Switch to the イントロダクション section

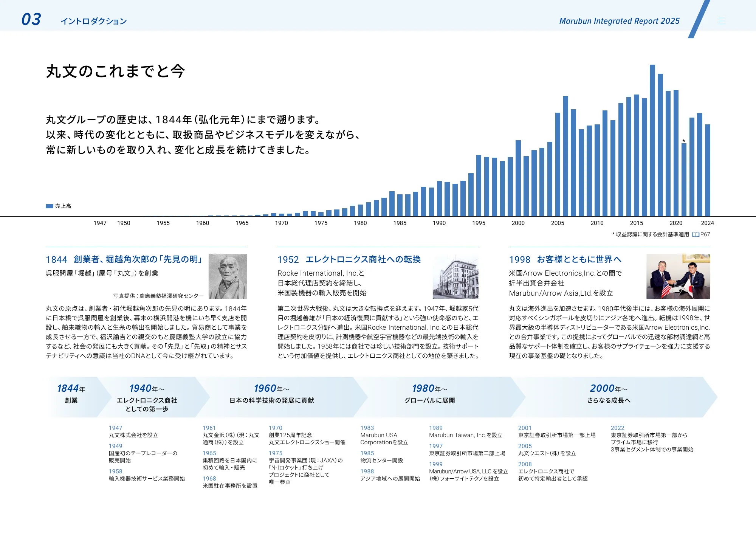(x=94, y=22)
